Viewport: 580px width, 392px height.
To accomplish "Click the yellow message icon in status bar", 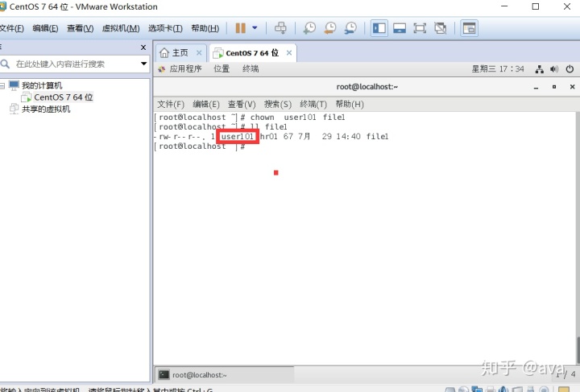I will (x=564, y=390).
